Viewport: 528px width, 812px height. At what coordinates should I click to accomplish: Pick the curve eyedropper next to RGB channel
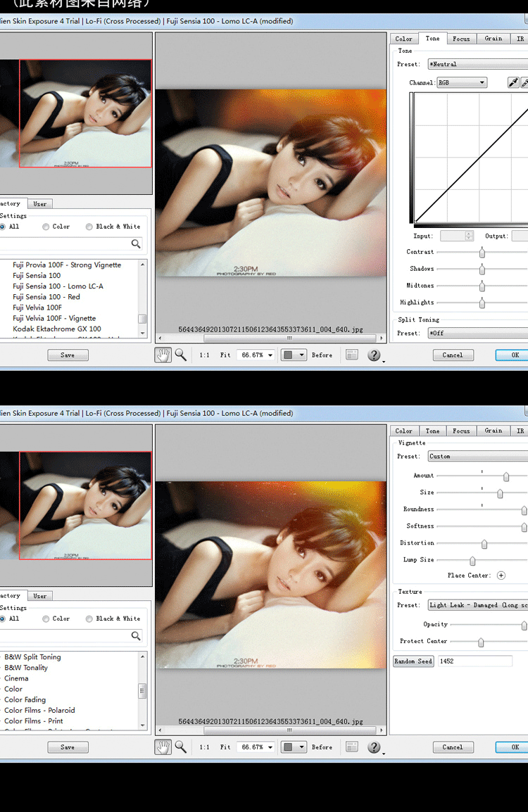[x=513, y=82]
